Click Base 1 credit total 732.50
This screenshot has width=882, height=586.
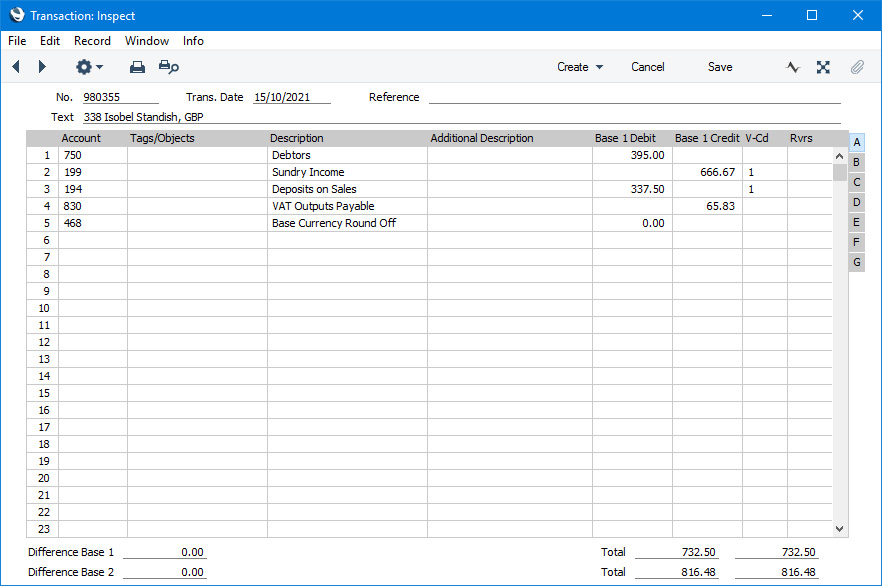click(777, 552)
